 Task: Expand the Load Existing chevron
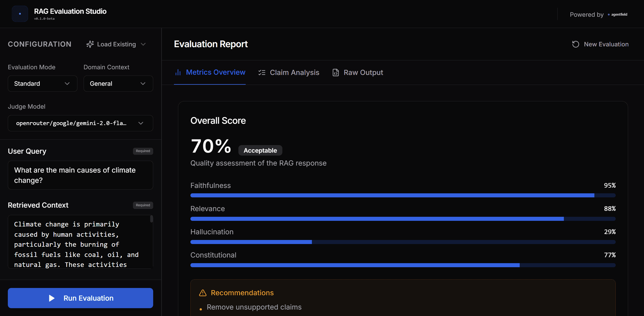pyautogui.click(x=143, y=44)
